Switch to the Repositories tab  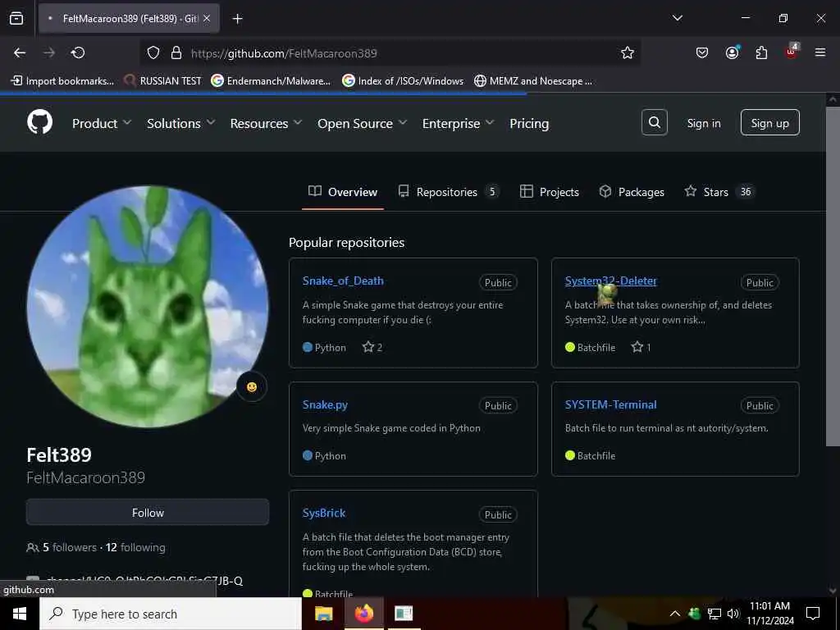pyautogui.click(x=449, y=192)
